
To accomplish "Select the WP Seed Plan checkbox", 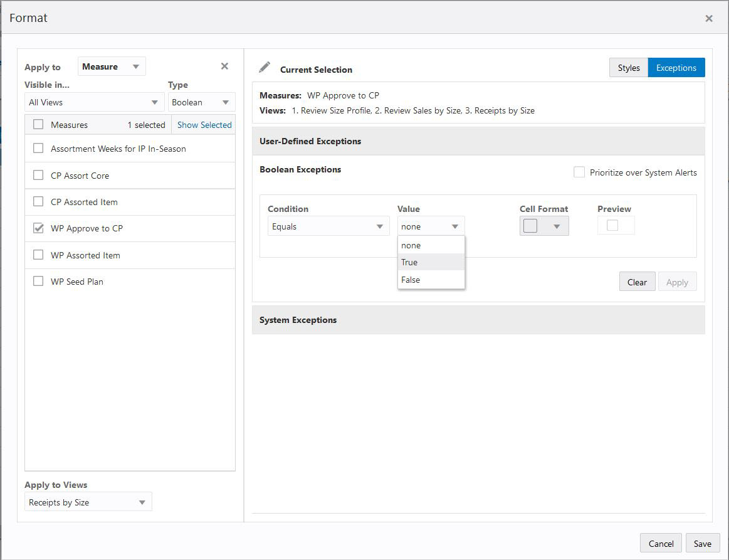I will (38, 282).
